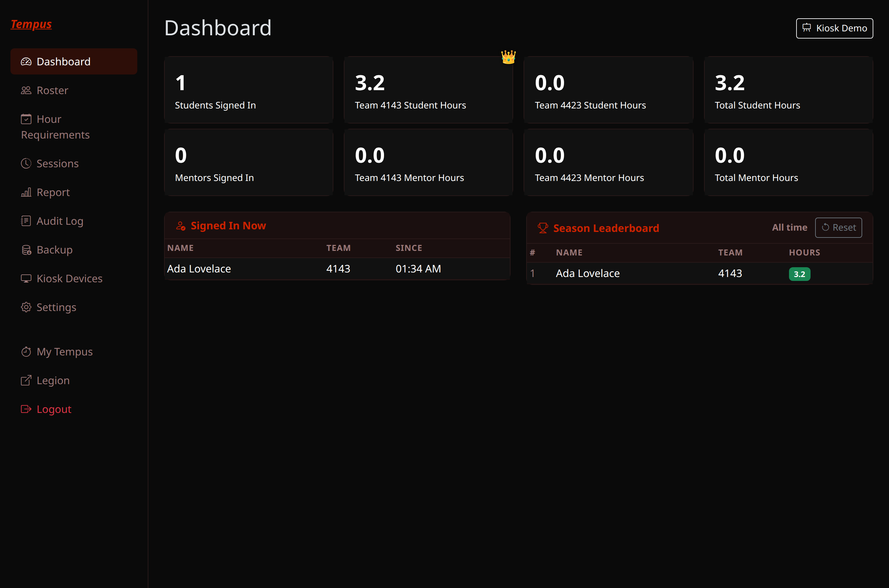Go to Hour Requirements
This screenshot has width=889, height=588.
[x=74, y=127]
